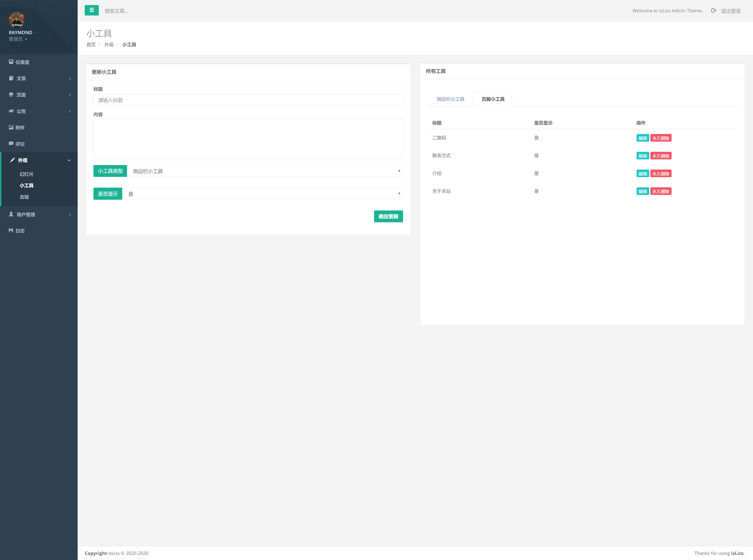Click the confirm update button
753x560 pixels.
(388, 216)
